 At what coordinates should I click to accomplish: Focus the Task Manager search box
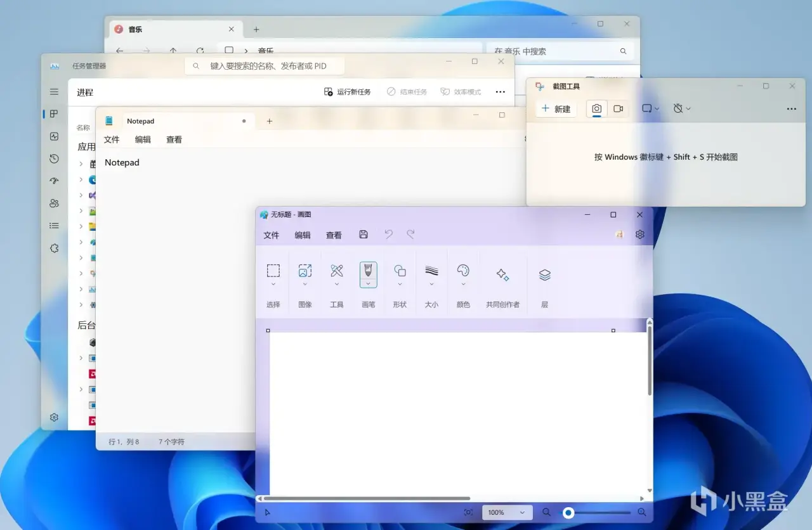tap(265, 65)
